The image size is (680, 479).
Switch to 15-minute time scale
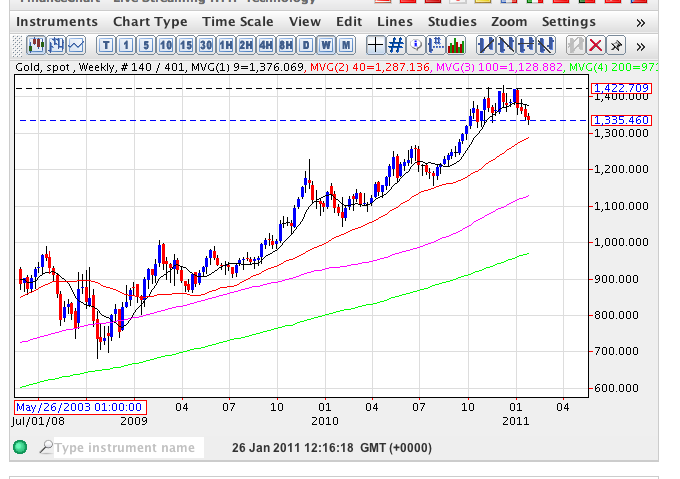186,45
